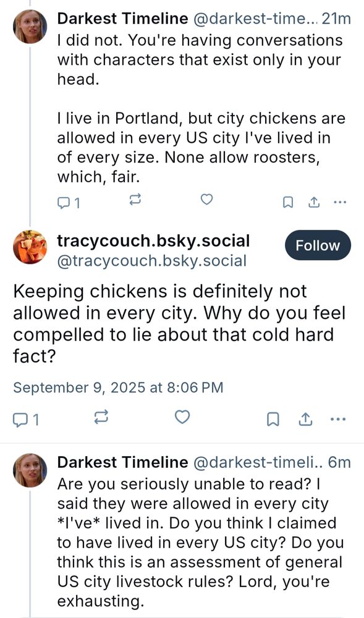Open Darkest Timeline's avatar on the top post
Image resolution: width=364 pixels, height=618 pixels.
pos(28,22)
